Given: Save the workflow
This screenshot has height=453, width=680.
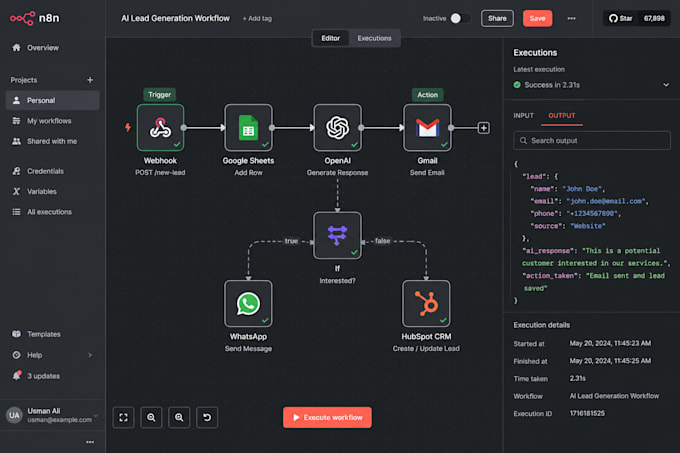Looking at the screenshot, I should (x=537, y=18).
